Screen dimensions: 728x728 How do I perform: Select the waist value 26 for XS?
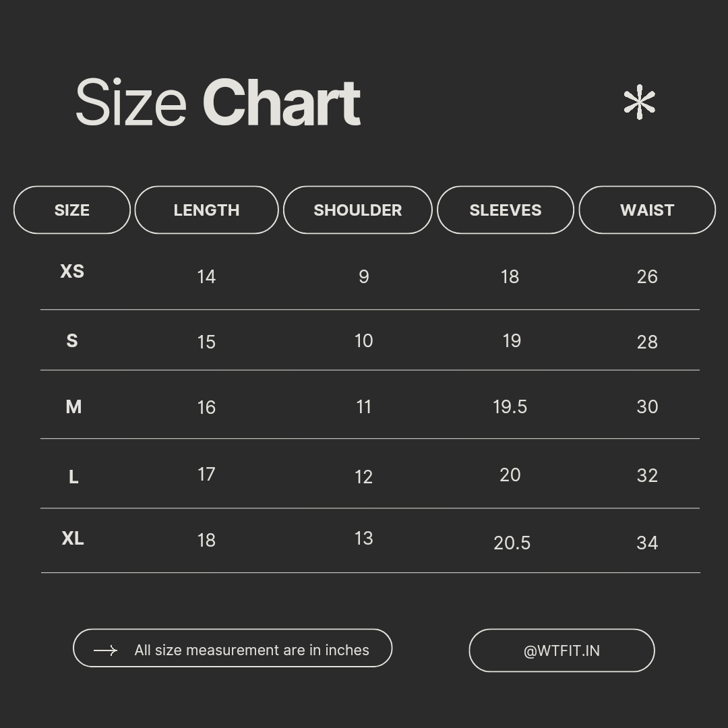[647, 276]
